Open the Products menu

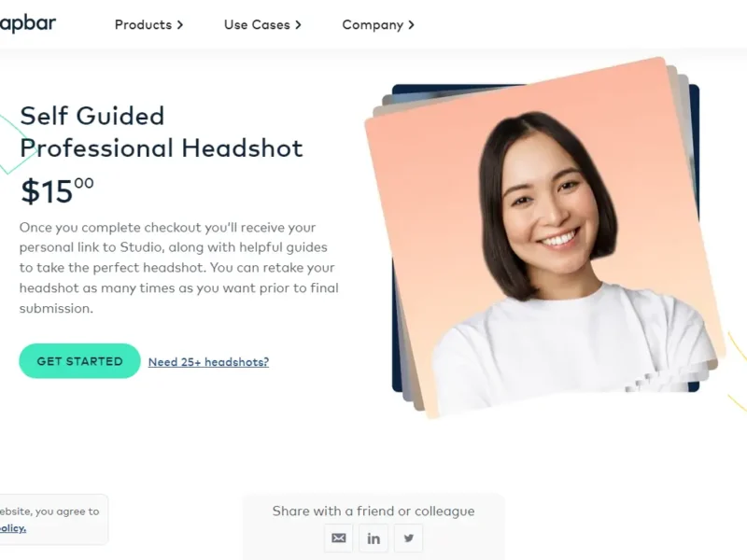(143, 25)
